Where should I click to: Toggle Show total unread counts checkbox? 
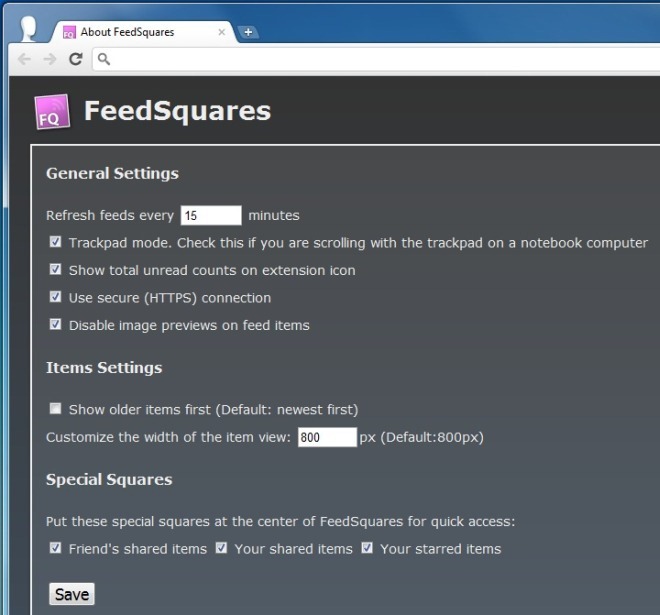point(56,269)
